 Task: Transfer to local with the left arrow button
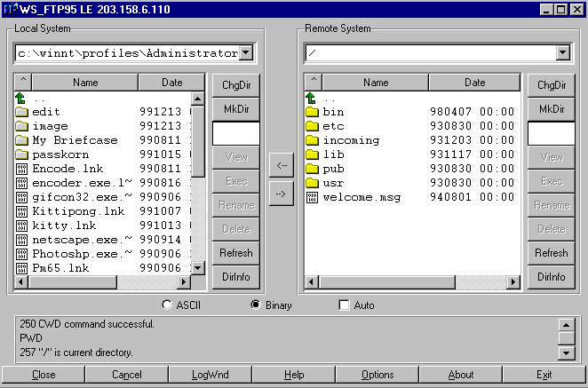point(282,165)
